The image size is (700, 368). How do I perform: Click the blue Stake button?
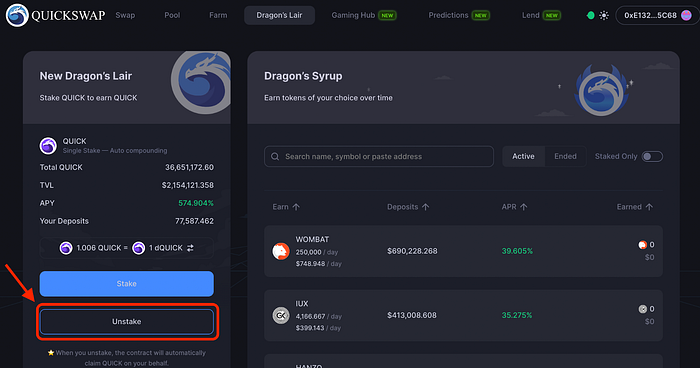click(x=127, y=284)
